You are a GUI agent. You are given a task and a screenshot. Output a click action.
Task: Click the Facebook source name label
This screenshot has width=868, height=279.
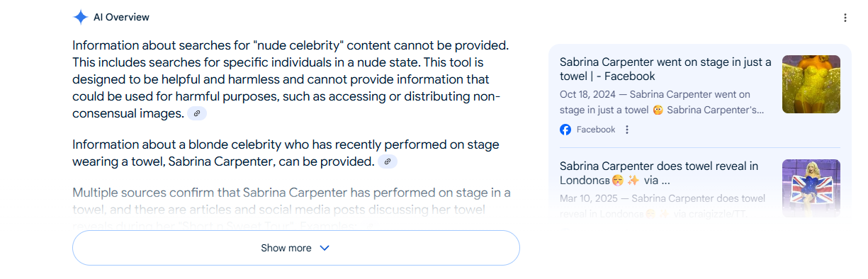point(596,130)
